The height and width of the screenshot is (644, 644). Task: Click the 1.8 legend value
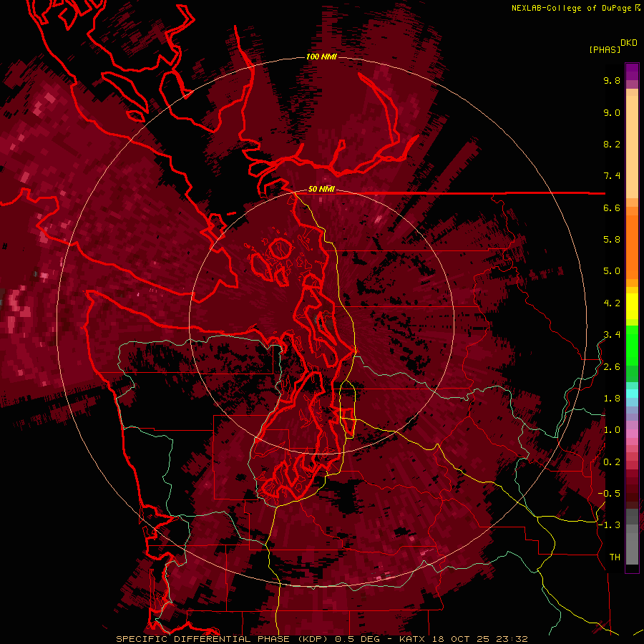point(612,399)
